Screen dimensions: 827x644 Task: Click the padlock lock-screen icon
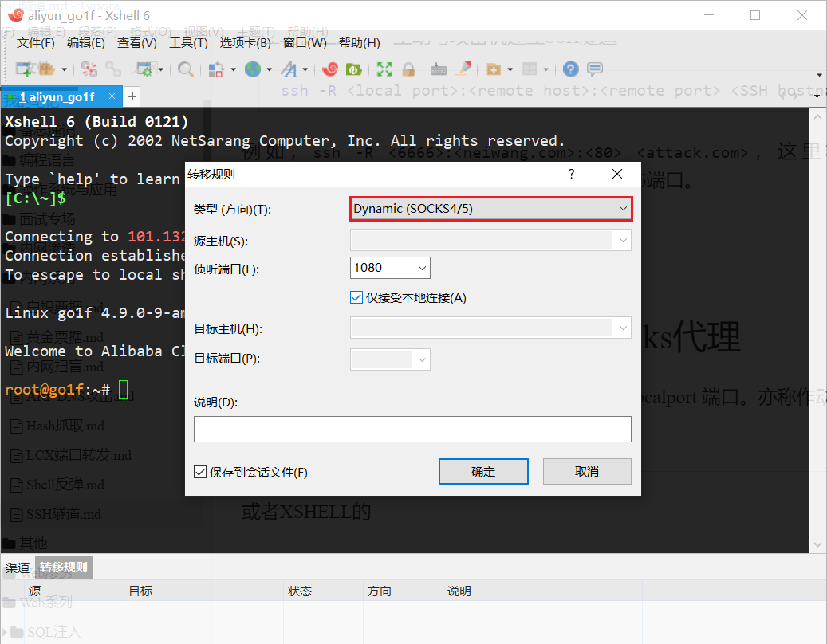[408, 69]
